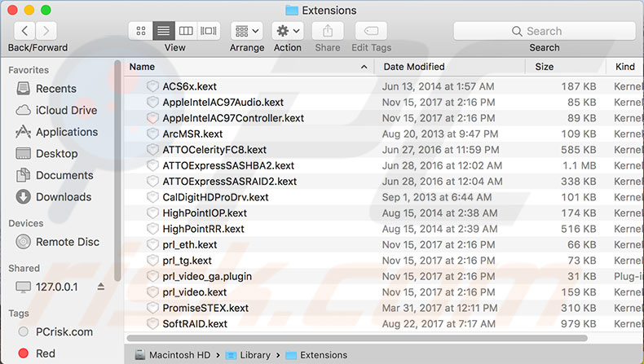The height and width of the screenshot is (364, 644).
Task: Click the Share toolbar button
Action: tap(328, 31)
